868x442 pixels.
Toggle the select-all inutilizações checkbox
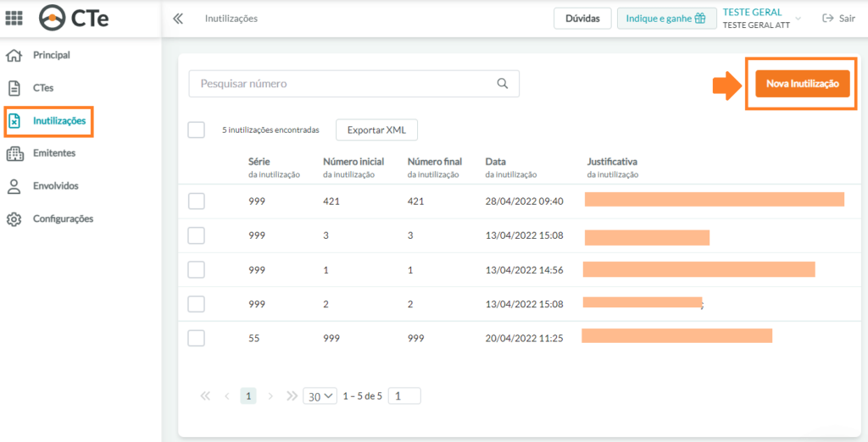click(x=196, y=130)
